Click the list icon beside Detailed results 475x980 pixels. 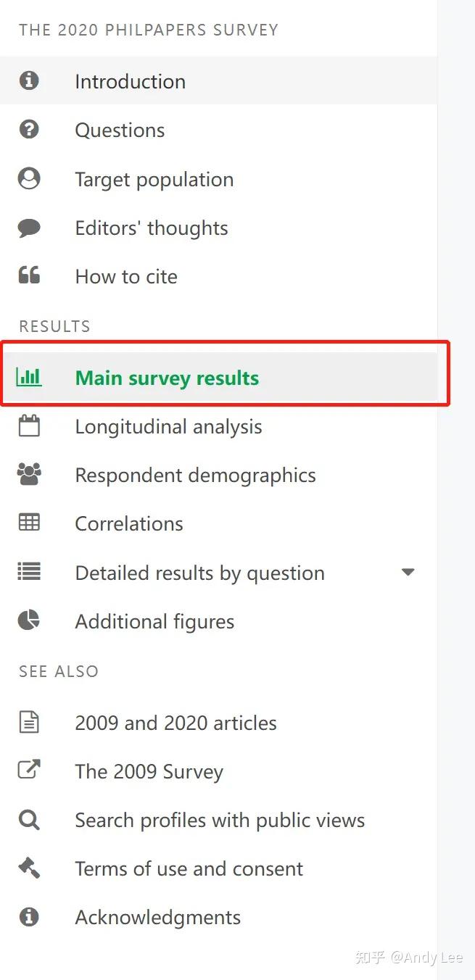point(29,572)
